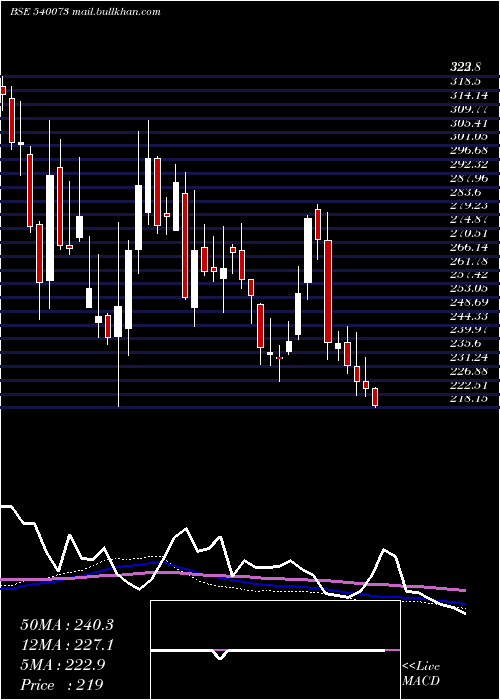Click the 248.69 price axis label
This screenshot has height=700, width=500.
tap(469, 302)
